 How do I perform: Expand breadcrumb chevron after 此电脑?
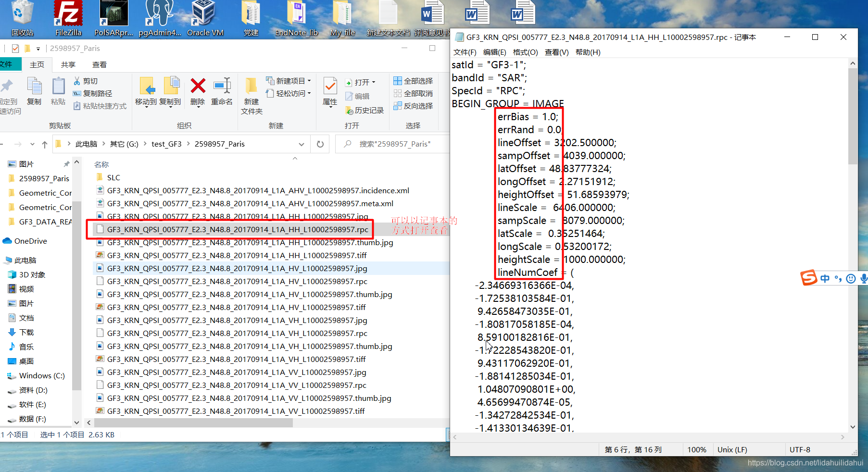pyautogui.click(x=104, y=144)
